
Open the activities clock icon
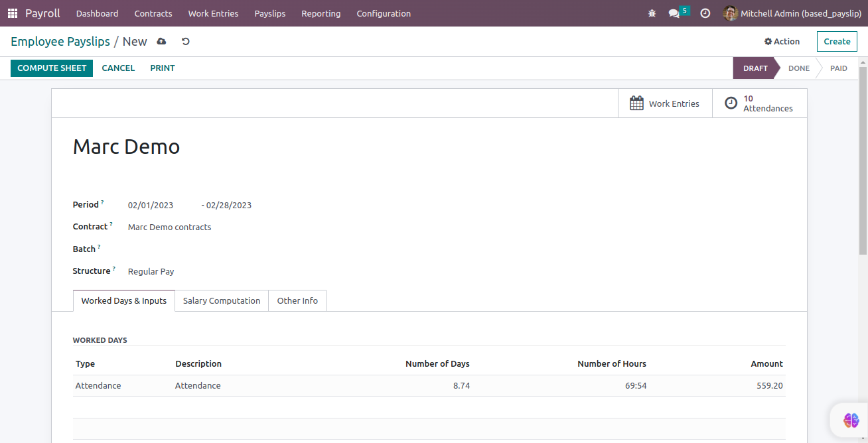coord(705,13)
